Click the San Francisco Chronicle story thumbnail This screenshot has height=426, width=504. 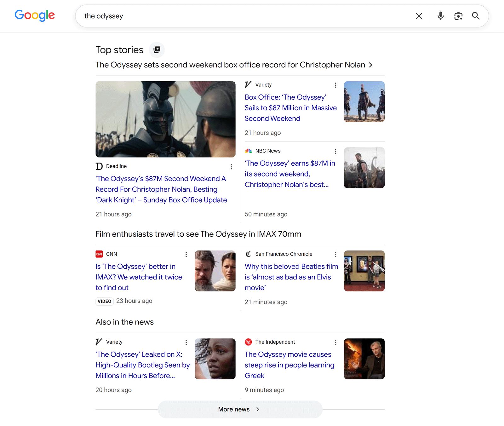[x=364, y=271]
